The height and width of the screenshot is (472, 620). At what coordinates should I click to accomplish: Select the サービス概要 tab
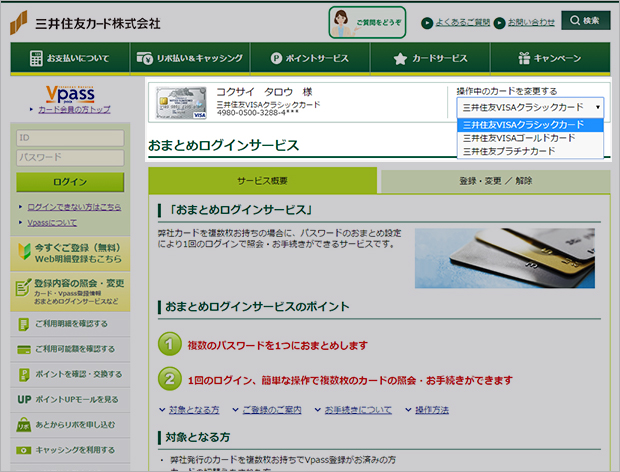coord(263,181)
